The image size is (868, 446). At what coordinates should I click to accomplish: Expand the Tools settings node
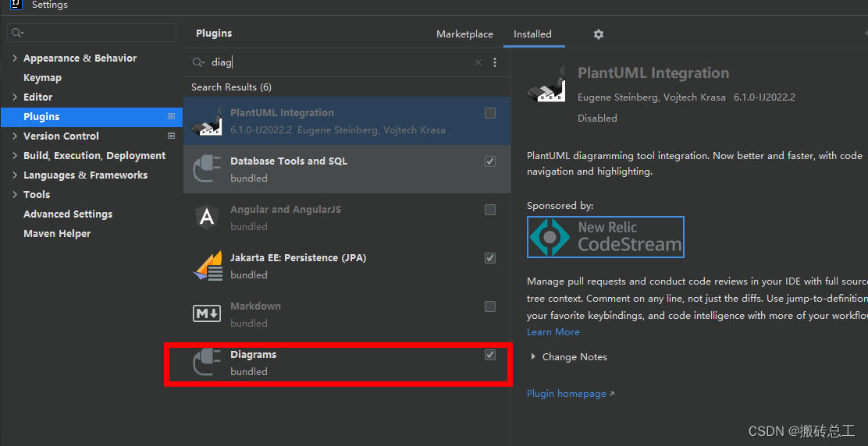(x=14, y=194)
